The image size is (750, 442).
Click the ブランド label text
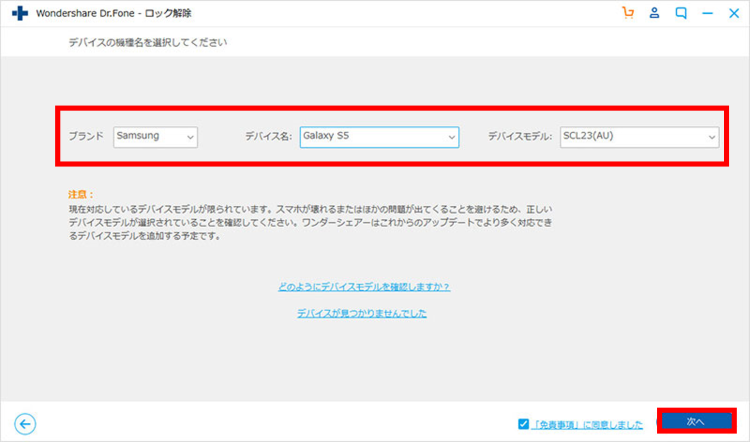pos(86,136)
